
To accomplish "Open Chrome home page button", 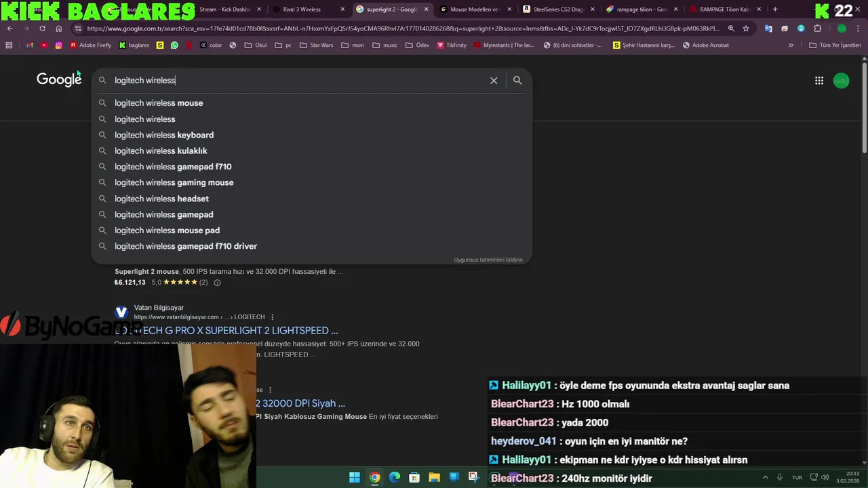I will point(58,28).
